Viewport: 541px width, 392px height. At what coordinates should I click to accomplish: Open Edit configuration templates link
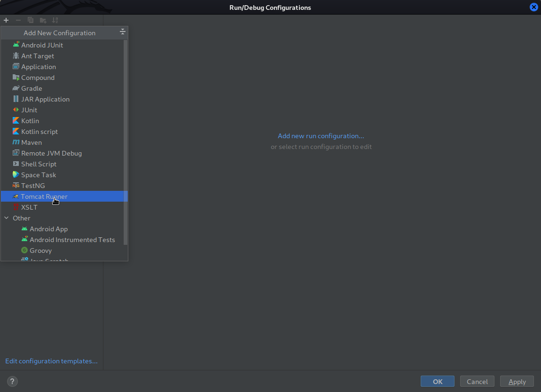[x=51, y=361]
